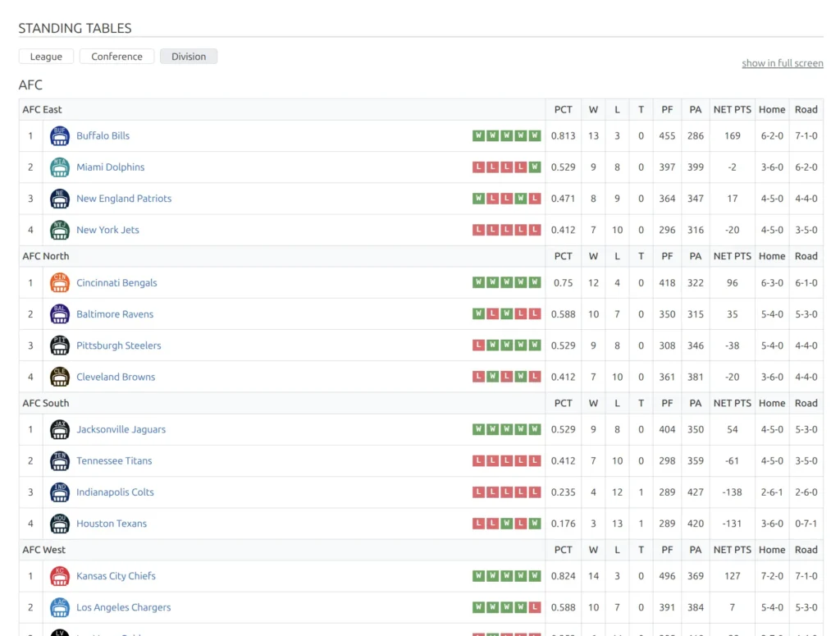This screenshot has height=636, width=840.
Task: Open the Los Angeles Chargers team link
Action: tap(124, 607)
